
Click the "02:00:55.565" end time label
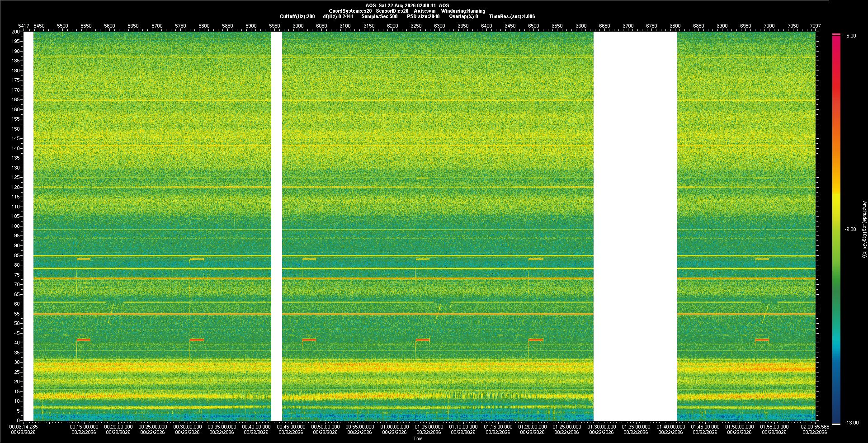[815, 426]
